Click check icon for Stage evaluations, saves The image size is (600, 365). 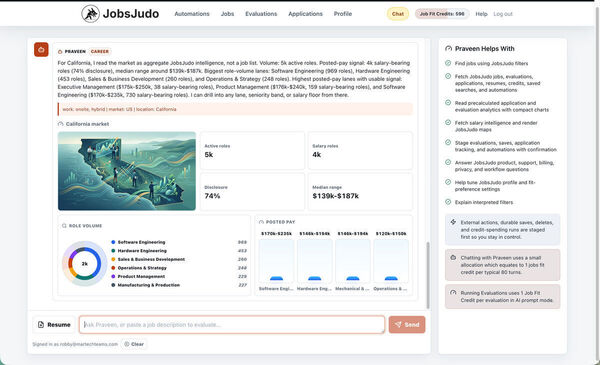[448, 142]
